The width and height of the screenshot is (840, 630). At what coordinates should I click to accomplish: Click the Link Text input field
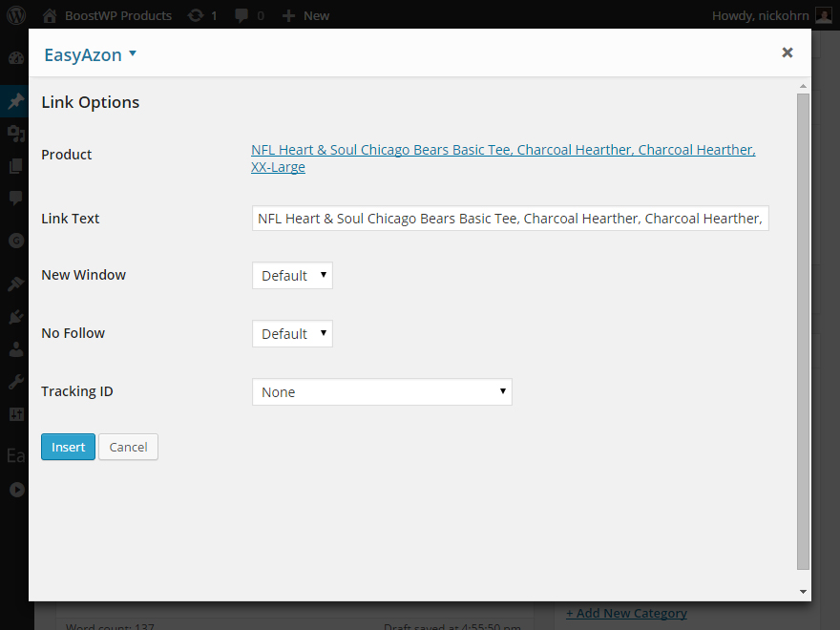click(511, 219)
